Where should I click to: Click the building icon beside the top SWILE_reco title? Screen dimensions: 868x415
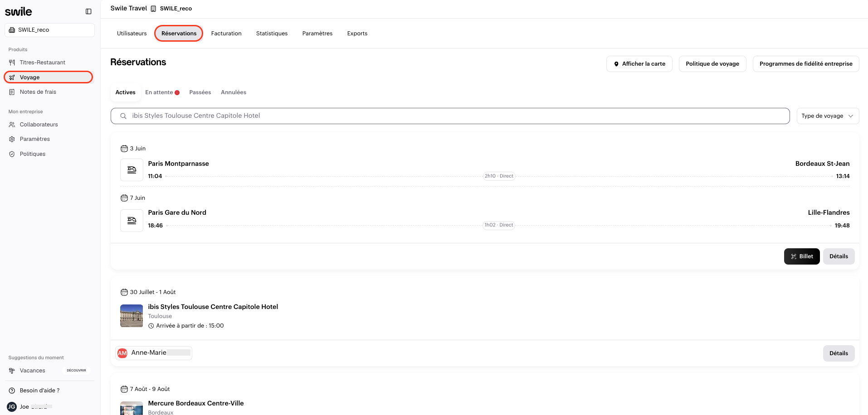[x=153, y=9]
